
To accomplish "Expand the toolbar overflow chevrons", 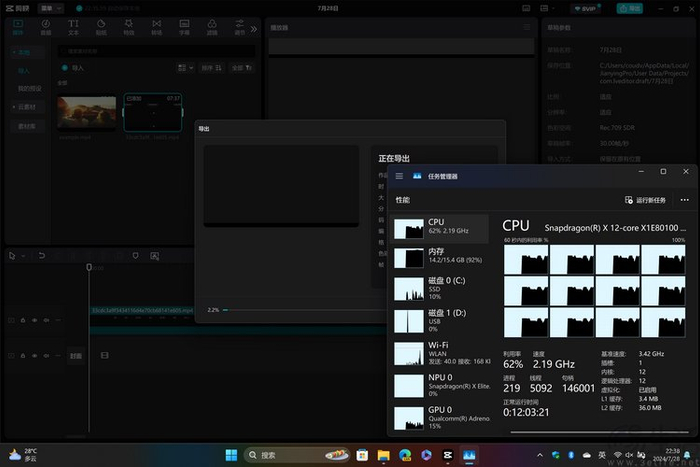I will pyautogui.click(x=253, y=28).
